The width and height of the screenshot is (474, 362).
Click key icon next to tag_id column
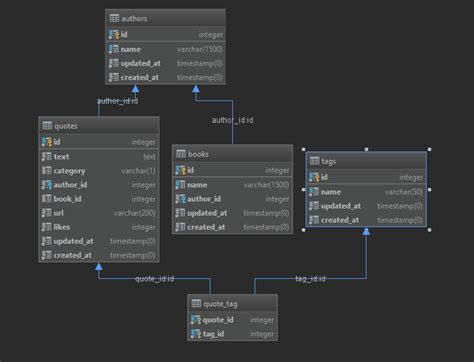click(196, 334)
